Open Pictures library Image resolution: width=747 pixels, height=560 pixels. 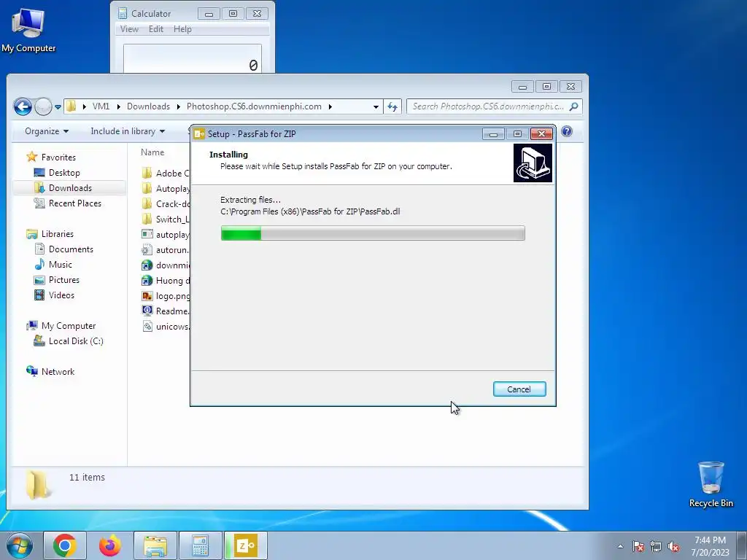click(x=64, y=279)
